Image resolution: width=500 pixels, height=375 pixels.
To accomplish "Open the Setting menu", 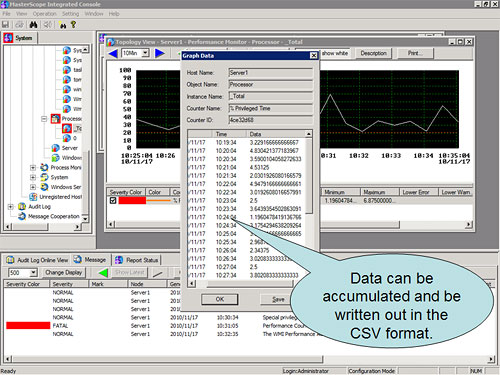I will (x=70, y=14).
